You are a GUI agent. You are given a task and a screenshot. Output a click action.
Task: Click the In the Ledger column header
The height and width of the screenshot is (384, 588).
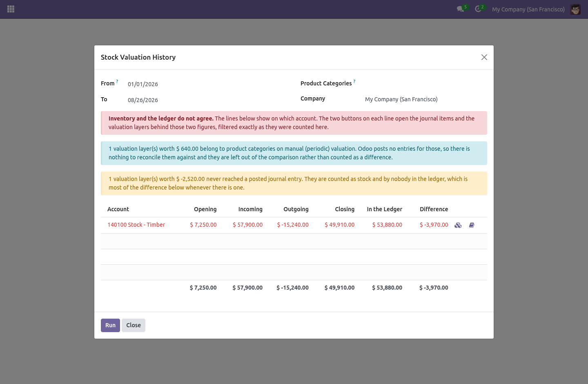click(385, 209)
